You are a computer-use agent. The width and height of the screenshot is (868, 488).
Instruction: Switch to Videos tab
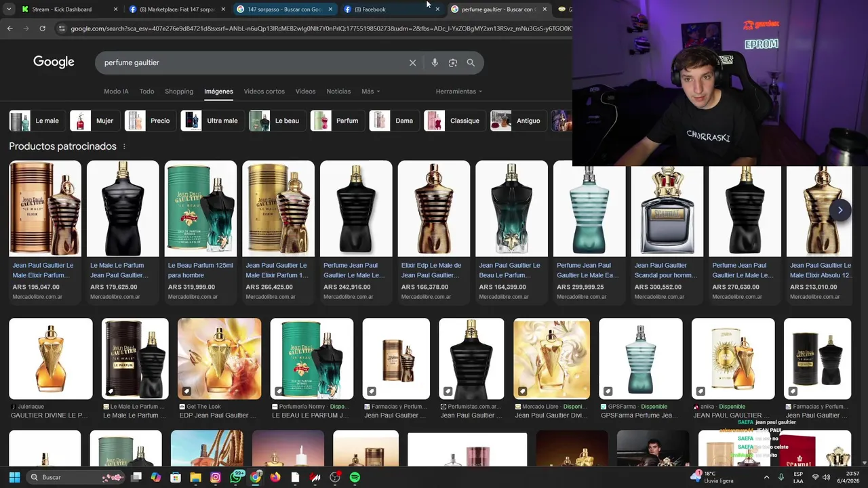point(305,91)
